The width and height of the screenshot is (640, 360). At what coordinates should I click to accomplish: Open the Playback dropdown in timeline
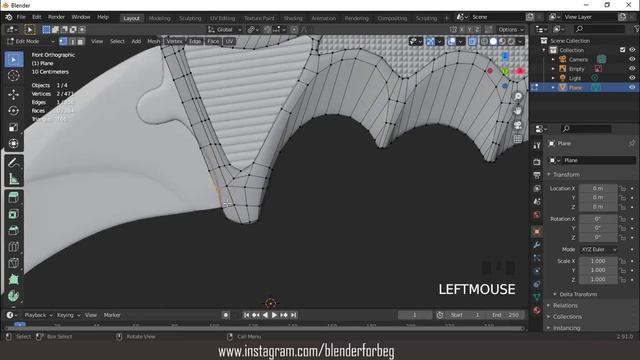pyautogui.click(x=38, y=315)
